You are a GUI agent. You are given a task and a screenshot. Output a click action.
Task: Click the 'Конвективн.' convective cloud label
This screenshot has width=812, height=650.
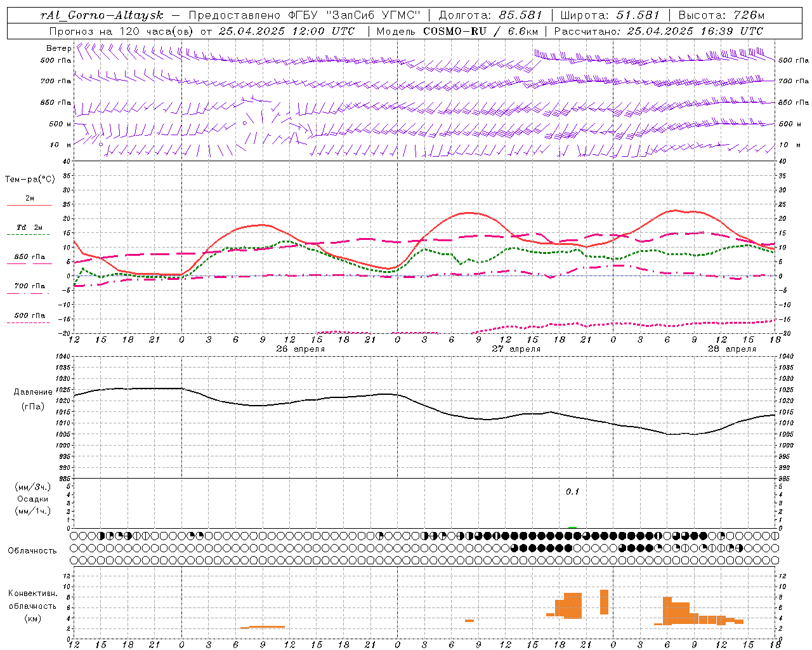33,594
